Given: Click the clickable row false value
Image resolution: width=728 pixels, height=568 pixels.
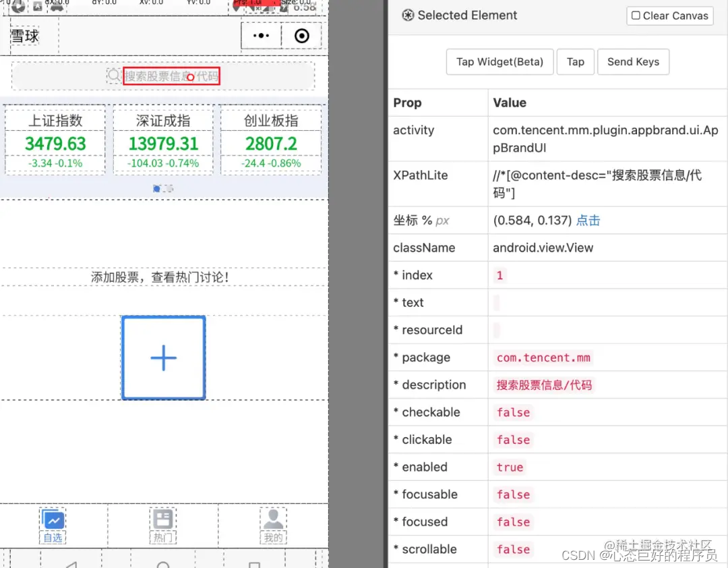Looking at the screenshot, I should coord(513,440).
